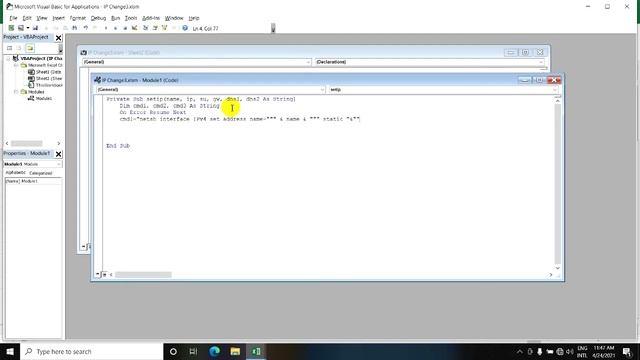
Task: Click the Module1 vertical scrollbar down arrow
Action: 558,268
